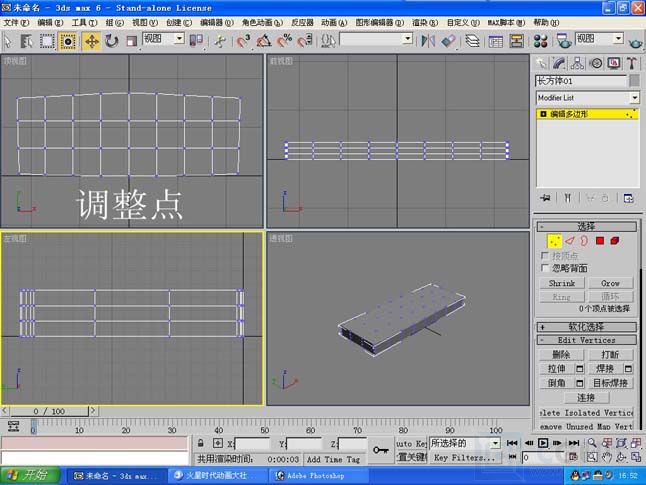Select Polygon sub-object red square icon
The image size is (646, 485).
600,241
